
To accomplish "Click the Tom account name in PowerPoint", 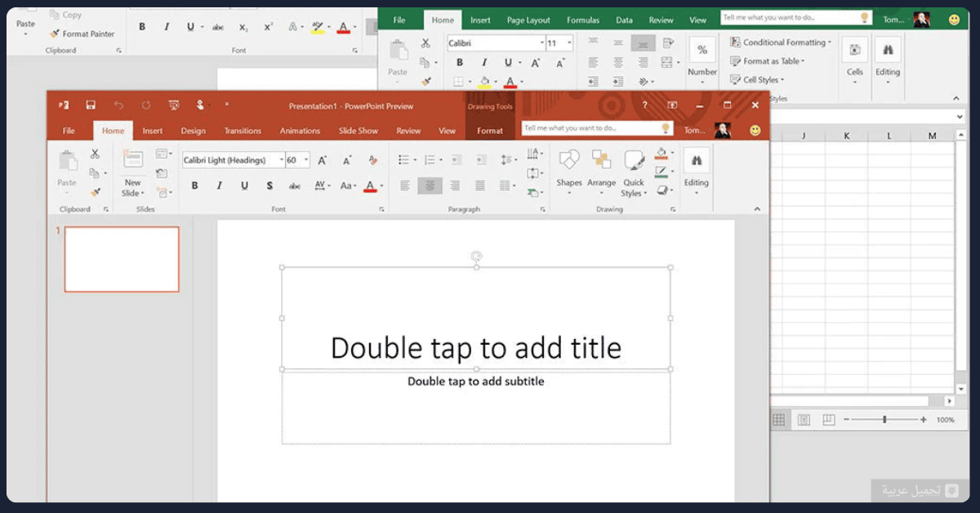I will tap(694, 130).
